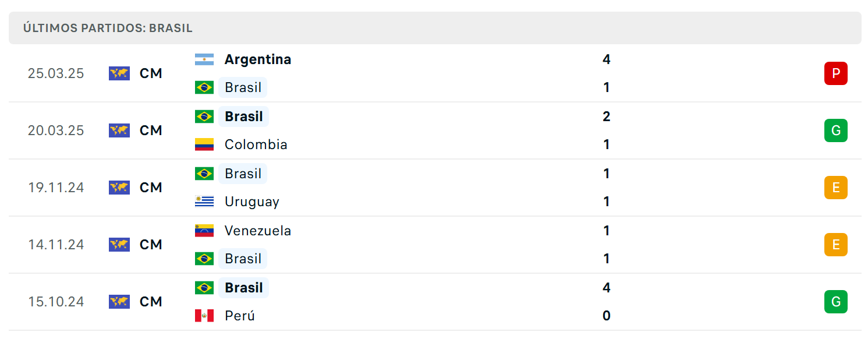Screen dimensions: 868x339
Task: Click the world map icon for 20.03.25
Action: 119,130
